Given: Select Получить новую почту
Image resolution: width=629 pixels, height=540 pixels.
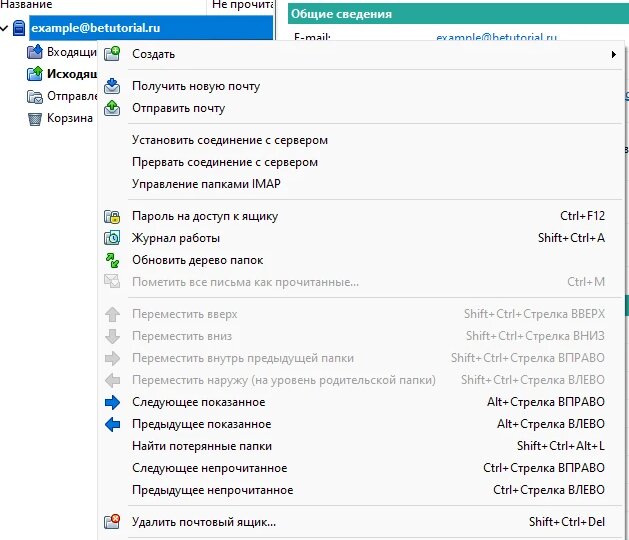Looking at the screenshot, I should point(361,86).
